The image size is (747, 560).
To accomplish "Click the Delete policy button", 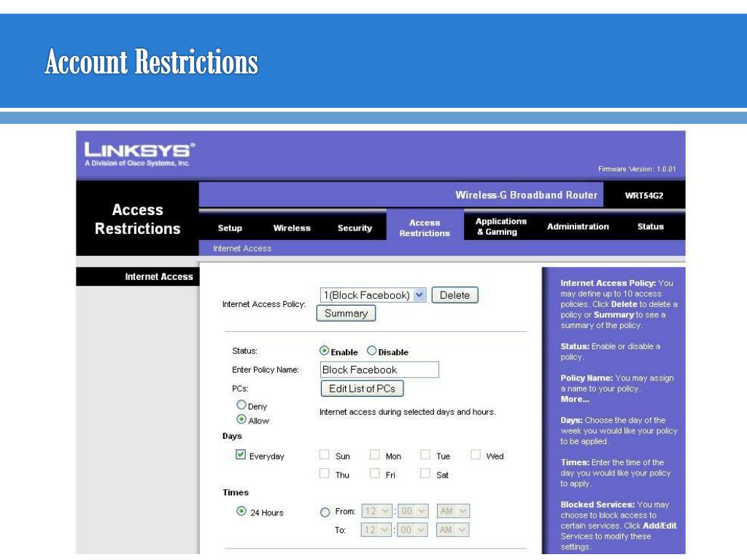I will (x=454, y=295).
